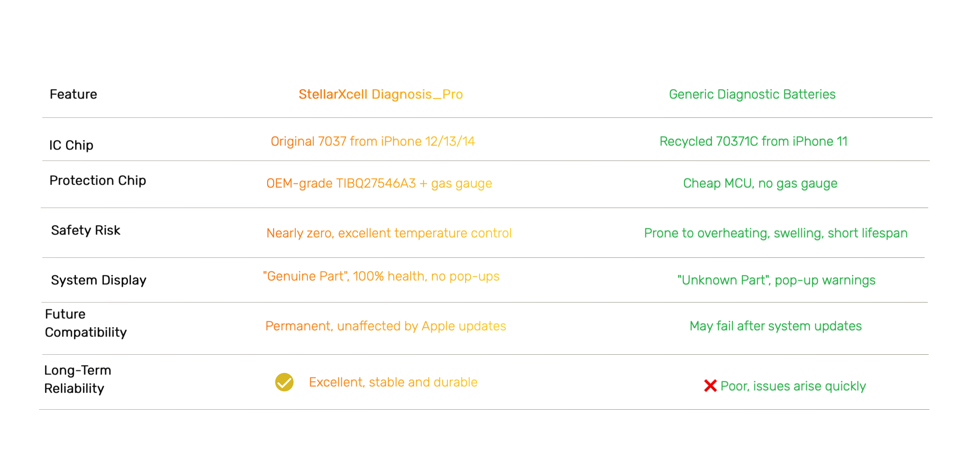
Task: Click OEM-grade TIBQ27546A3 + gas gauge text
Action: pos(379,183)
